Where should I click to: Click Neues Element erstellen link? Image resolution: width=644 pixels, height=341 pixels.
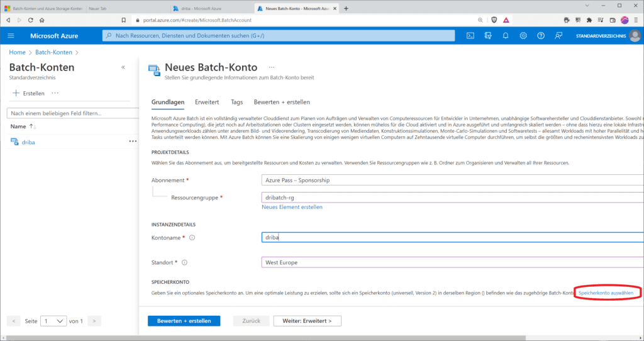pyautogui.click(x=292, y=207)
